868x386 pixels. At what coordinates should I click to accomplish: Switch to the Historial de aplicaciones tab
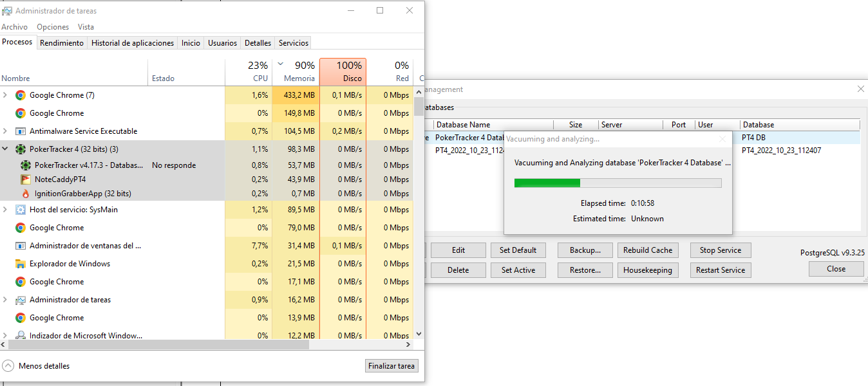click(x=133, y=43)
